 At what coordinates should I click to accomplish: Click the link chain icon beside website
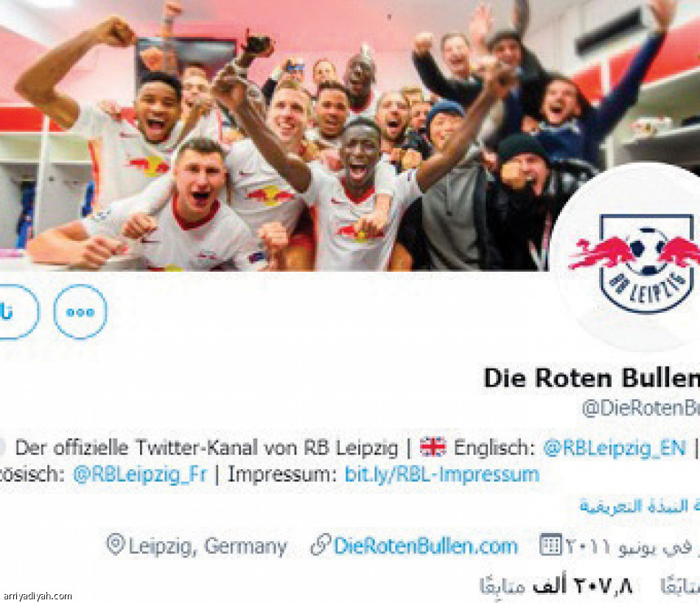coord(321,545)
